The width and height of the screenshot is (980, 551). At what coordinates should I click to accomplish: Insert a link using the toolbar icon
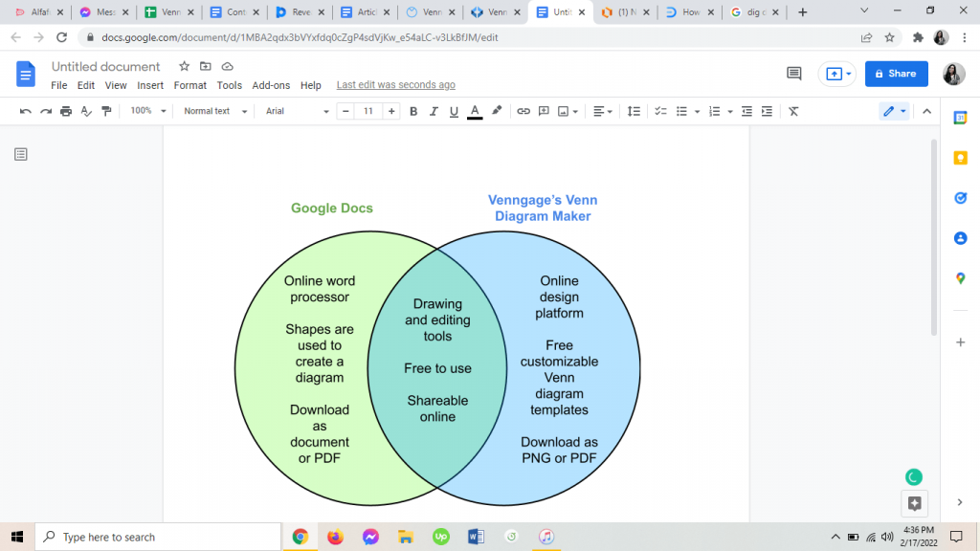(523, 111)
